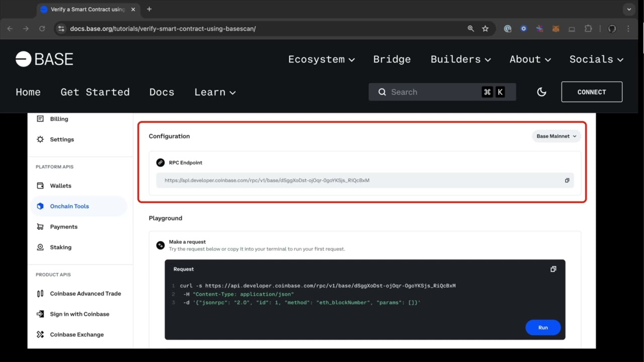This screenshot has width=644, height=362.
Task: Open the Bridge nav item
Action: coord(392,59)
